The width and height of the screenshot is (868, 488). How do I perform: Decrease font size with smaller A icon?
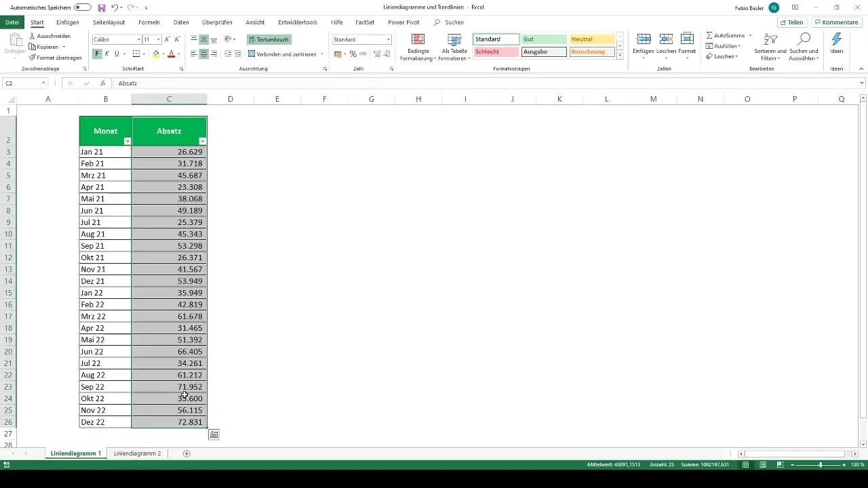pos(178,39)
